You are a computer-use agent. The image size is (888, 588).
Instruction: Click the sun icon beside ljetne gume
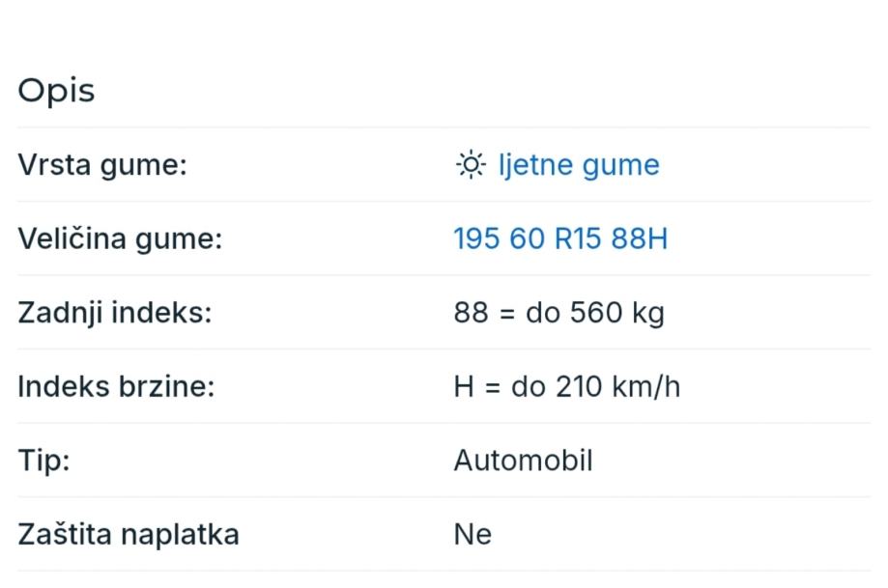[x=470, y=165]
